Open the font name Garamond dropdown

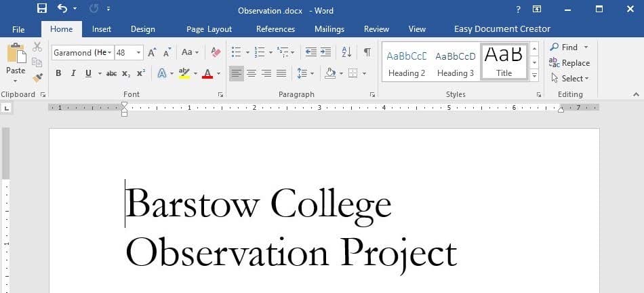pyautogui.click(x=110, y=52)
